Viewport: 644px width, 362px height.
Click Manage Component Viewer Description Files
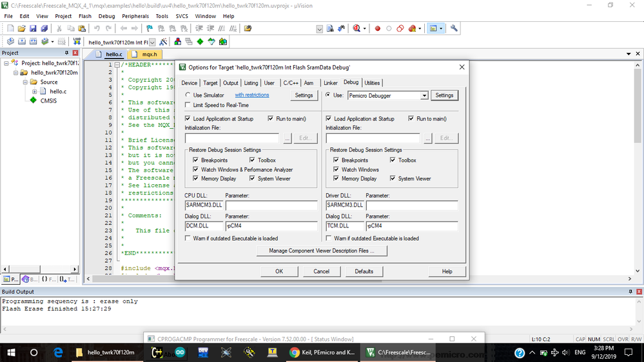[322, 251]
